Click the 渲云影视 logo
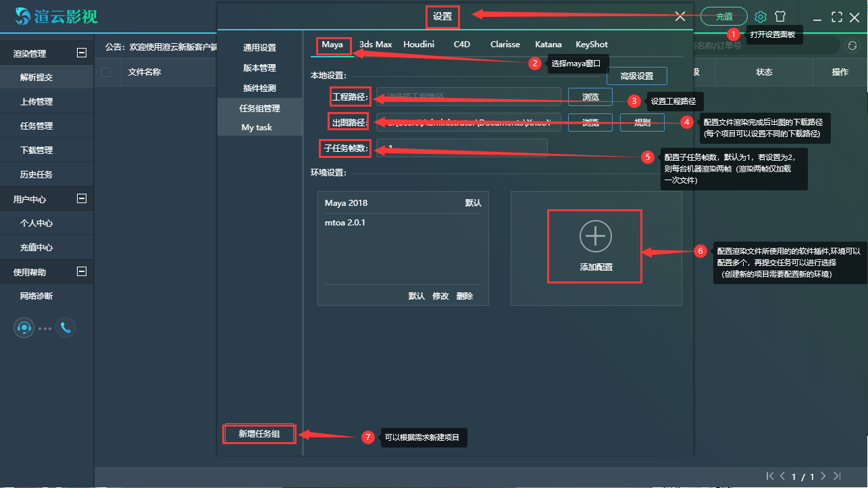Image resolution: width=868 pixels, height=488 pixels. pyautogui.click(x=57, y=16)
